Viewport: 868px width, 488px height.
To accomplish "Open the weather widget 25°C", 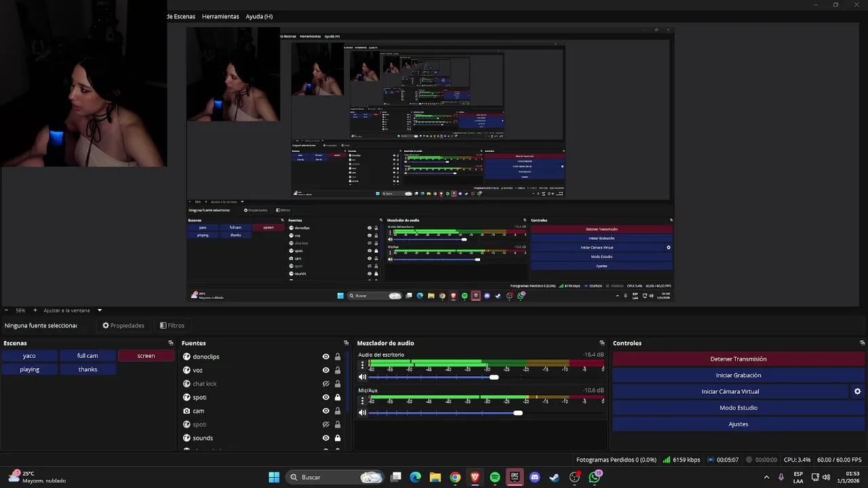I will [38, 477].
